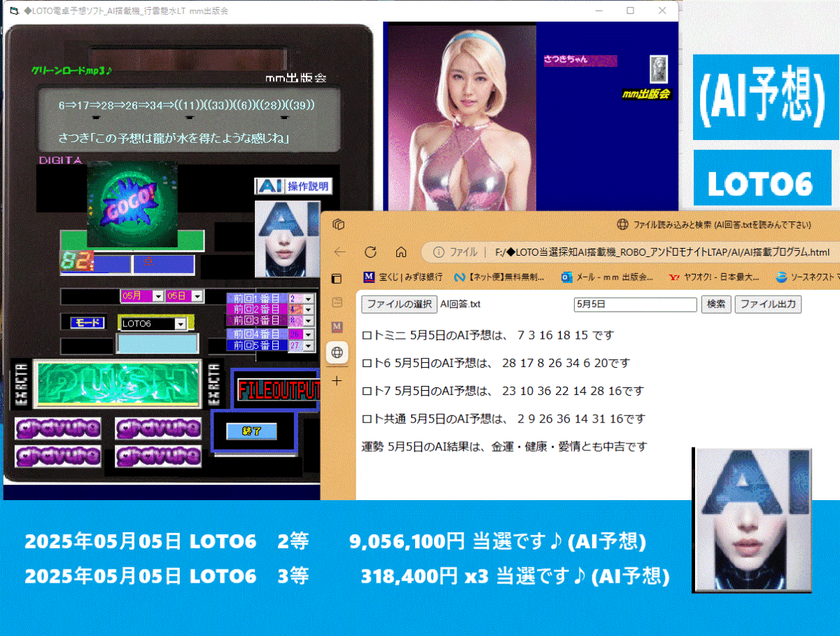Expand the 05日 day dropdown
This screenshot has width=840, height=636.
tap(197, 296)
